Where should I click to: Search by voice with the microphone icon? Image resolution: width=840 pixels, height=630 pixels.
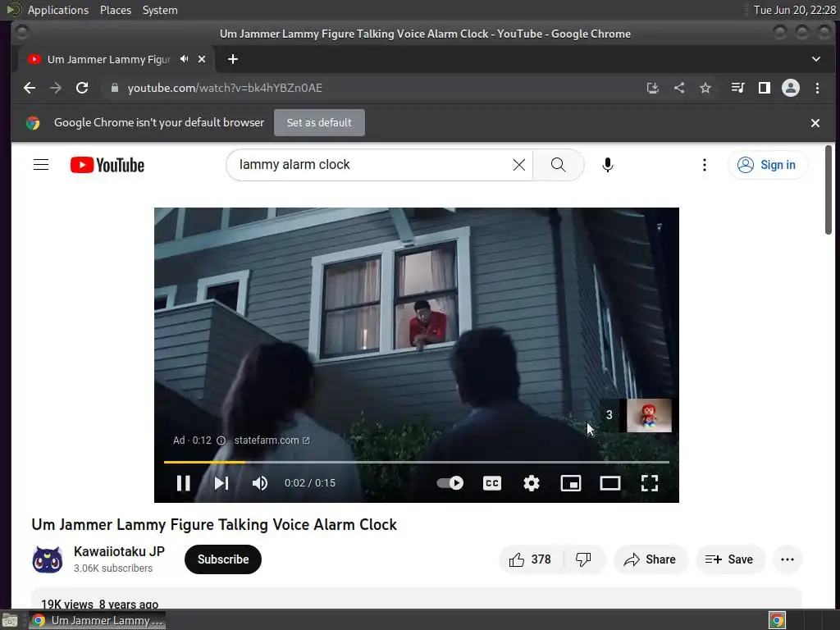(608, 165)
